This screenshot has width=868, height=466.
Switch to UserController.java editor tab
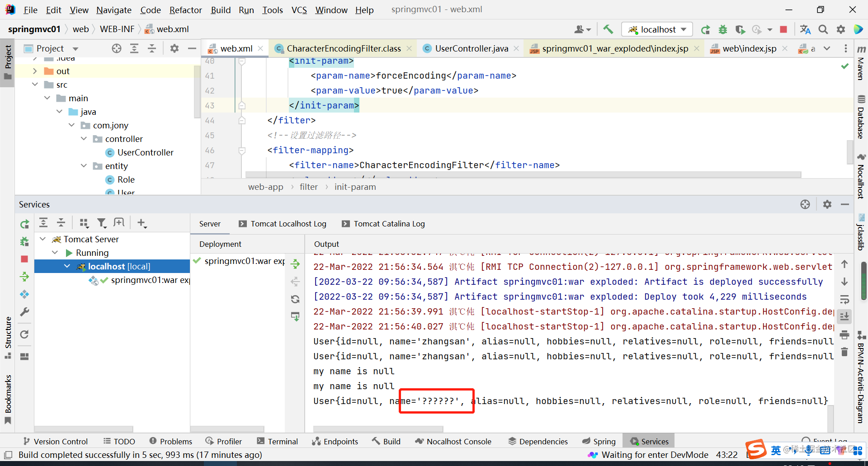pos(472,48)
